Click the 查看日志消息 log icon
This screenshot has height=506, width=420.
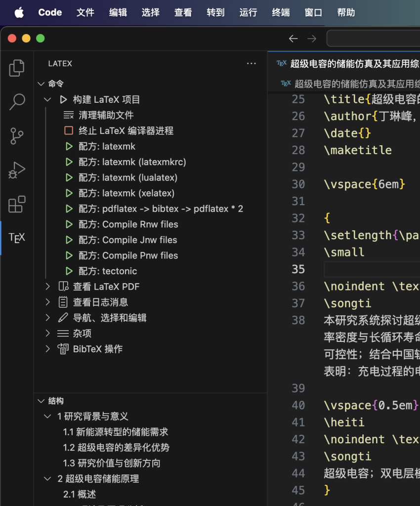pyautogui.click(x=63, y=302)
